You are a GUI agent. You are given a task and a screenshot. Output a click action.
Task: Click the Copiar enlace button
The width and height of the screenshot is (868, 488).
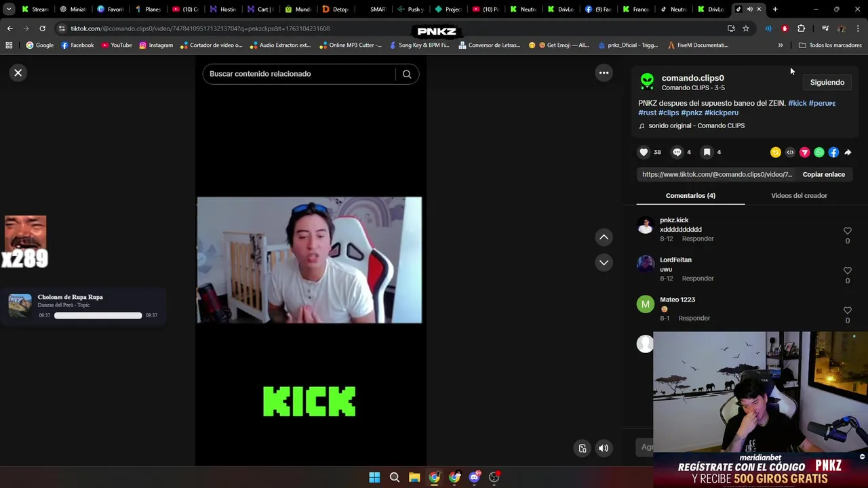823,174
